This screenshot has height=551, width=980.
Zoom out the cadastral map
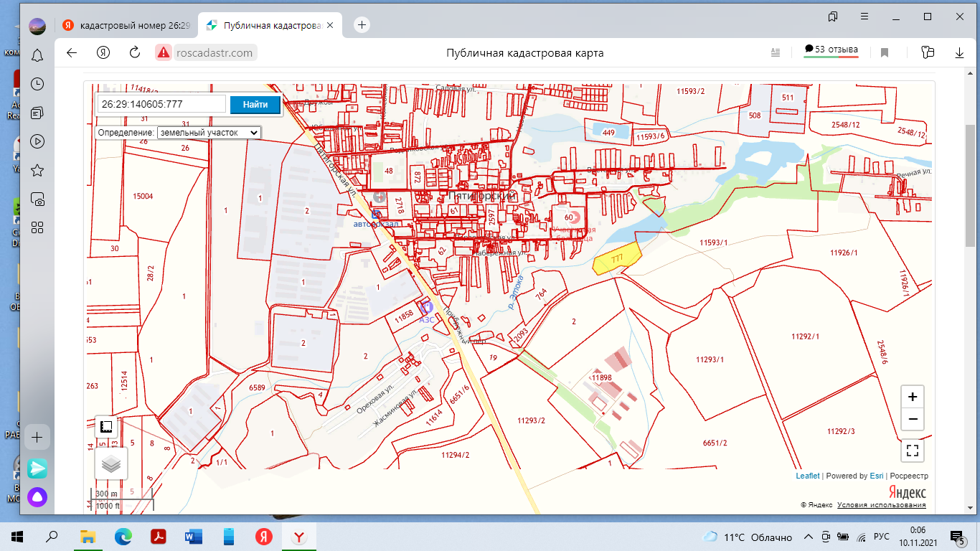[912, 419]
